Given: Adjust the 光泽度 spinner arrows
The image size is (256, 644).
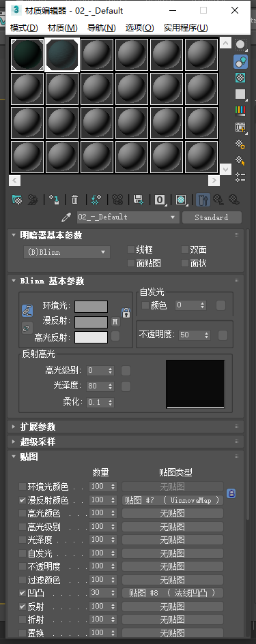Looking at the screenshot, I should [x=111, y=386].
